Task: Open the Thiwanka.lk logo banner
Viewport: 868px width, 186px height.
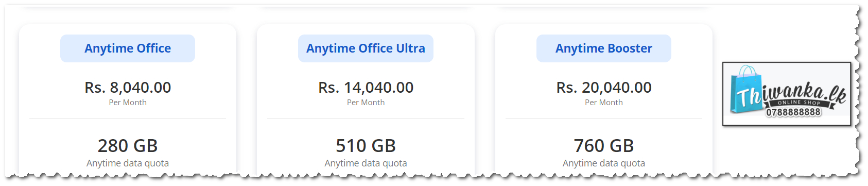Action: 787,94
